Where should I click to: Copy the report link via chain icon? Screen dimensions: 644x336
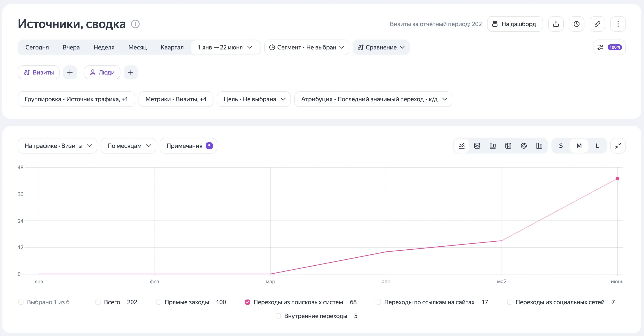(x=597, y=24)
